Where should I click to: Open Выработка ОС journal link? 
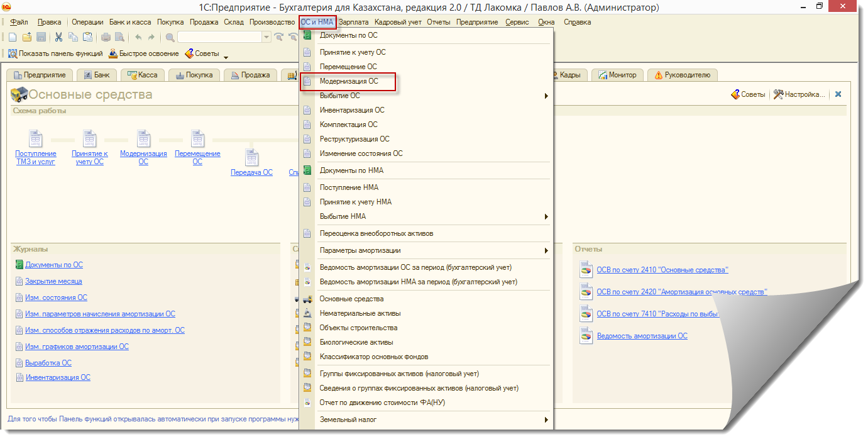click(x=48, y=363)
